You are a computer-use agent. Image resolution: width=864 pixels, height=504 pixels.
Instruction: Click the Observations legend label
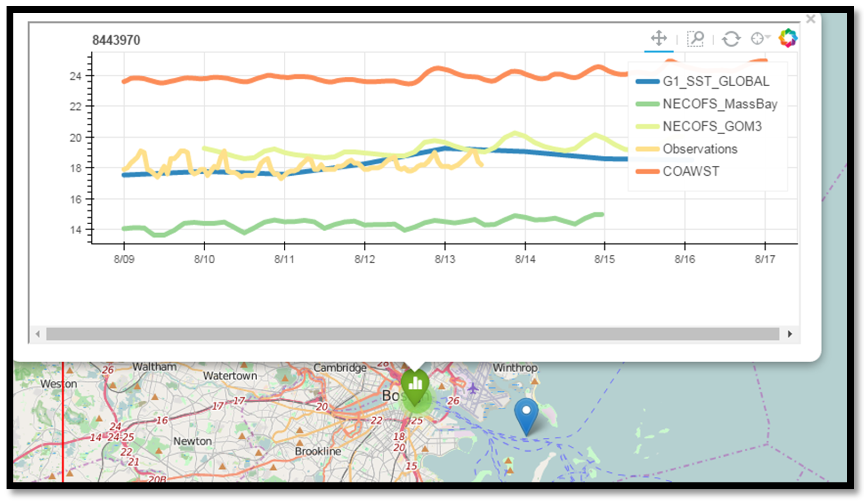pyautogui.click(x=700, y=149)
